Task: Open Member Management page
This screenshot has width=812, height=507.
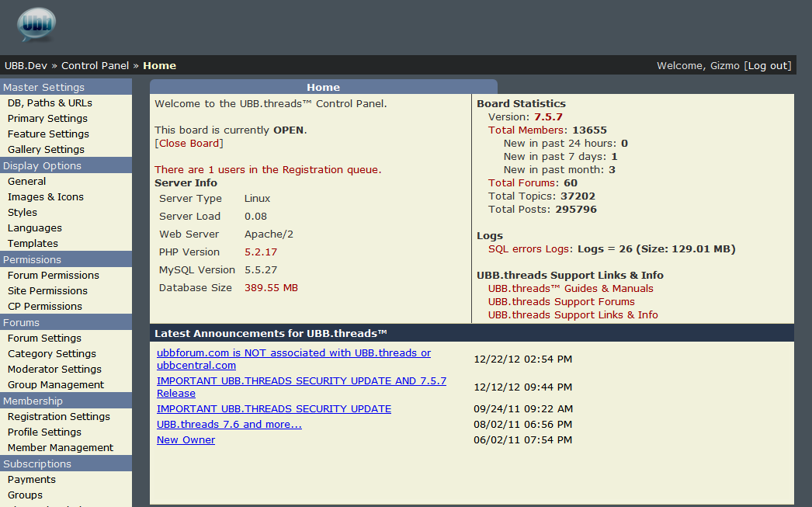Action: coord(61,447)
